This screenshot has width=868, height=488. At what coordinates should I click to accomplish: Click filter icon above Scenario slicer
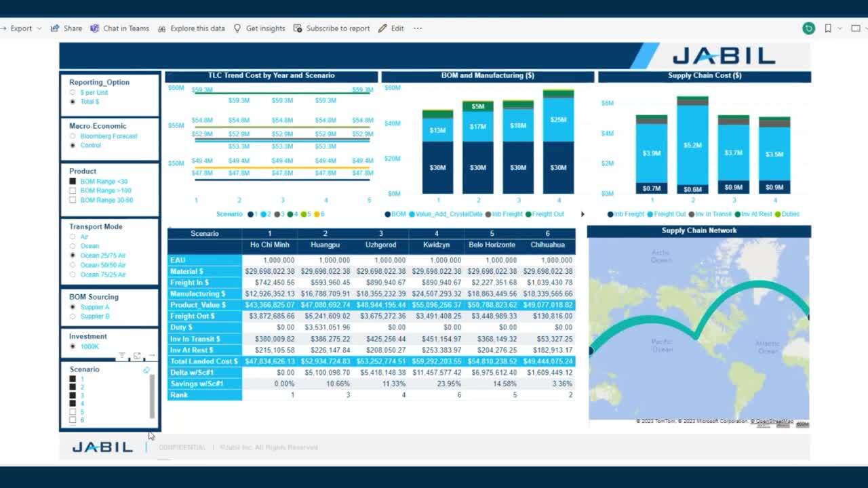122,356
